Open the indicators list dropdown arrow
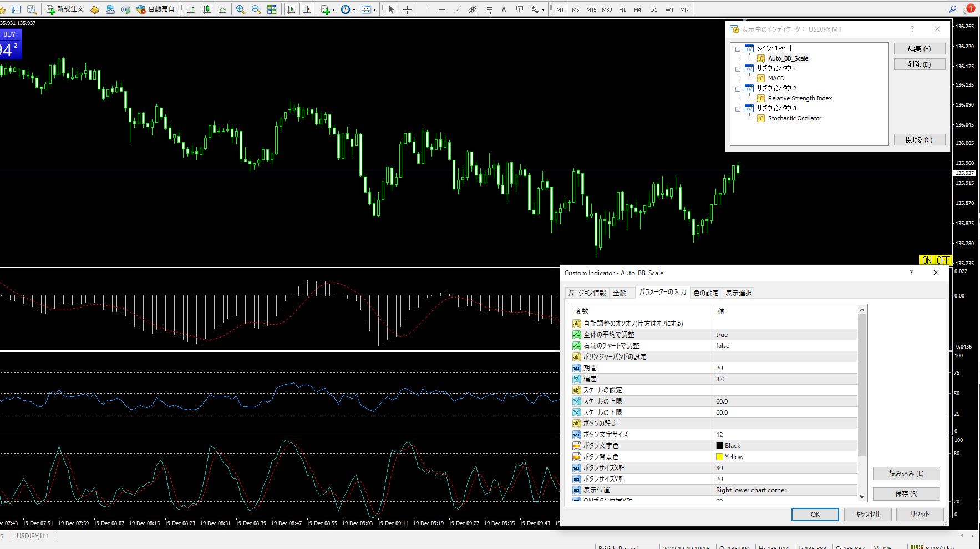Image resolution: width=980 pixels, height=549 pixels. 333,10
